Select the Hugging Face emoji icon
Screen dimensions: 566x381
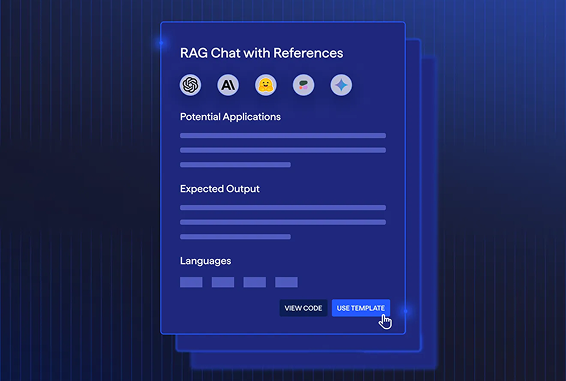[x=266, y=85]
